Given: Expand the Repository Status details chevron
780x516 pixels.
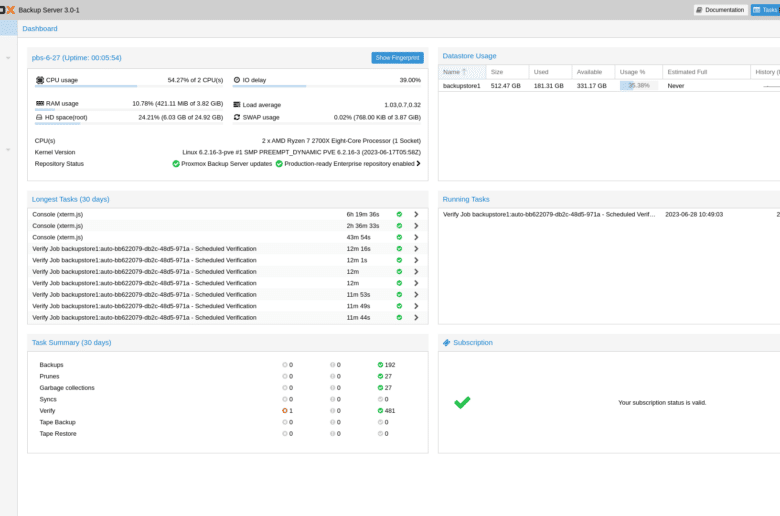Looking at the screenshot, I should coord(418,163).
